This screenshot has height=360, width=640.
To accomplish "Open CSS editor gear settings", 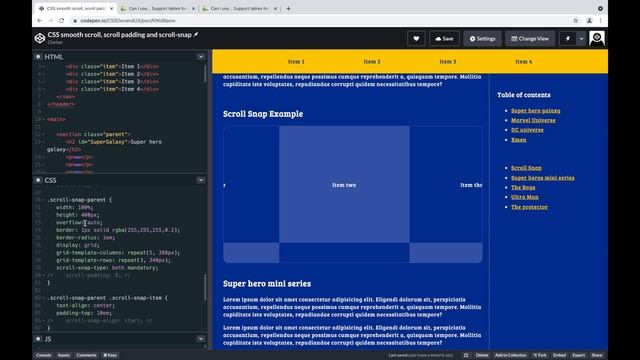I will pos(38,180).
